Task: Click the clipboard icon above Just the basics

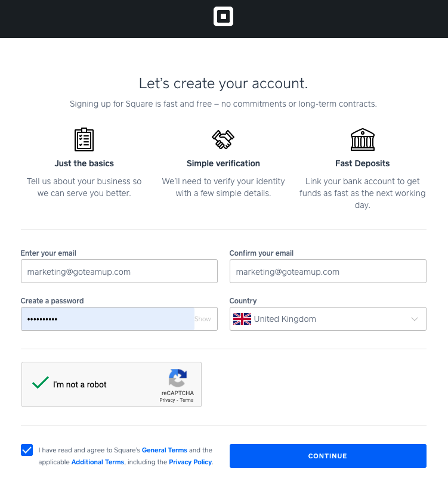Action: (x=84, y=139)
